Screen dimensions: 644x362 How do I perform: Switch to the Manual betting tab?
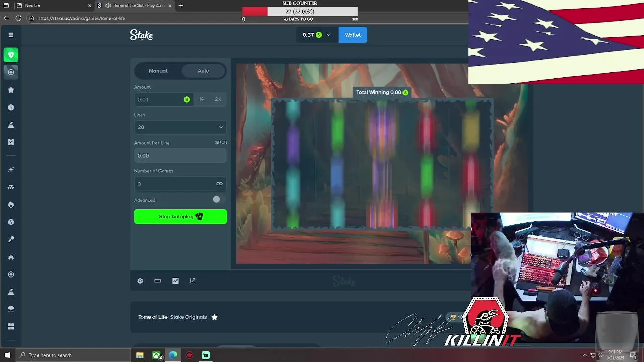tap(158, 71)
